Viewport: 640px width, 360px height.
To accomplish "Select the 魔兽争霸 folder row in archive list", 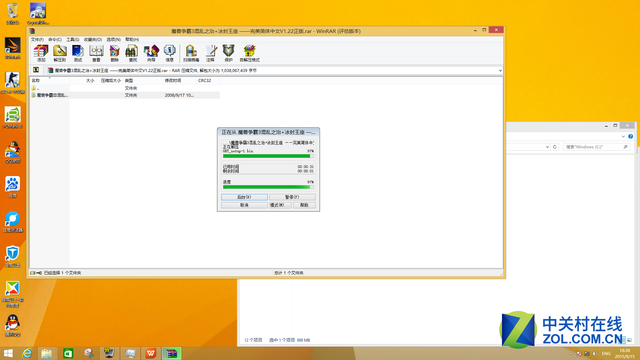I will click(x=125, y=95).
